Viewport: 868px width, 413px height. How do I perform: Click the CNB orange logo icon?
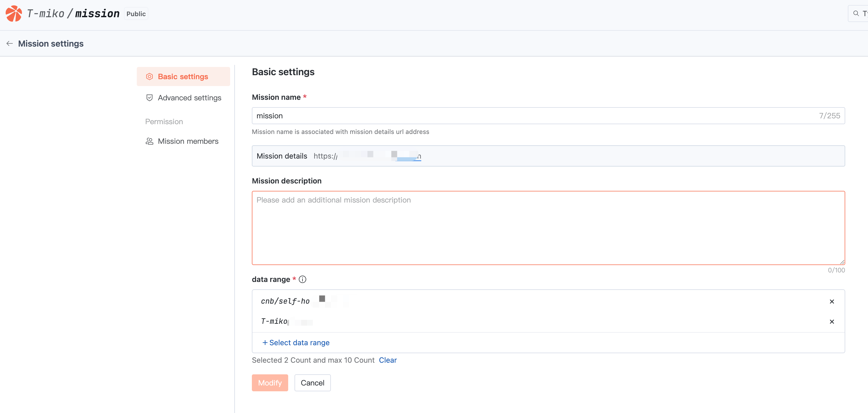coord(14,14)
